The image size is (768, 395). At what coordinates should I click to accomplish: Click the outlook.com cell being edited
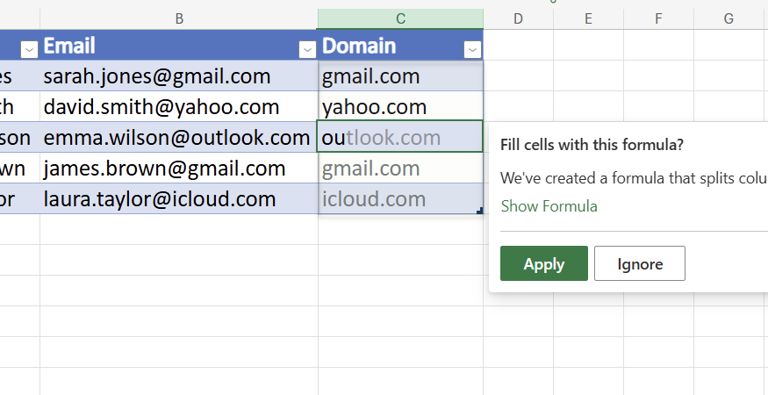(x=401, y=137)
